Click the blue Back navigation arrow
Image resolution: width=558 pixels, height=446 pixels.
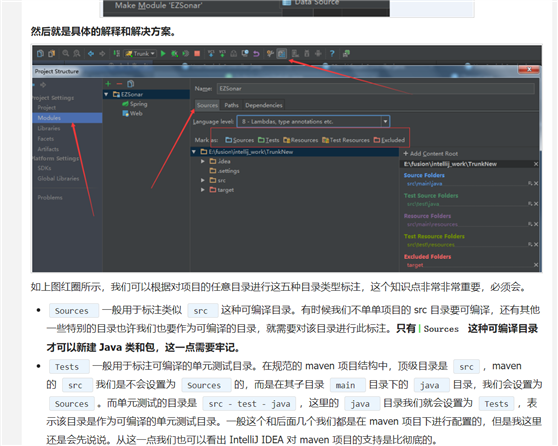point(91,53)
